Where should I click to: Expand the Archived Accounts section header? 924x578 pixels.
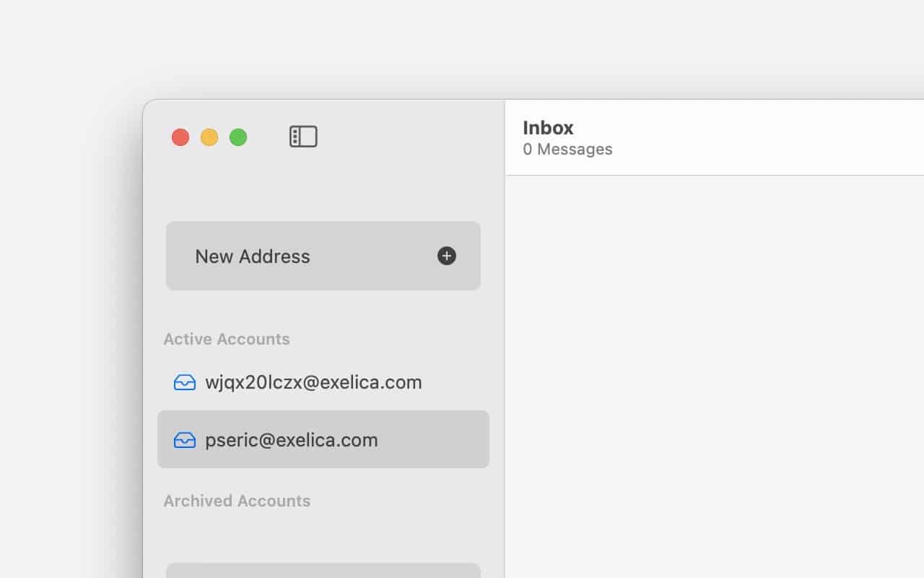point(237,501)
